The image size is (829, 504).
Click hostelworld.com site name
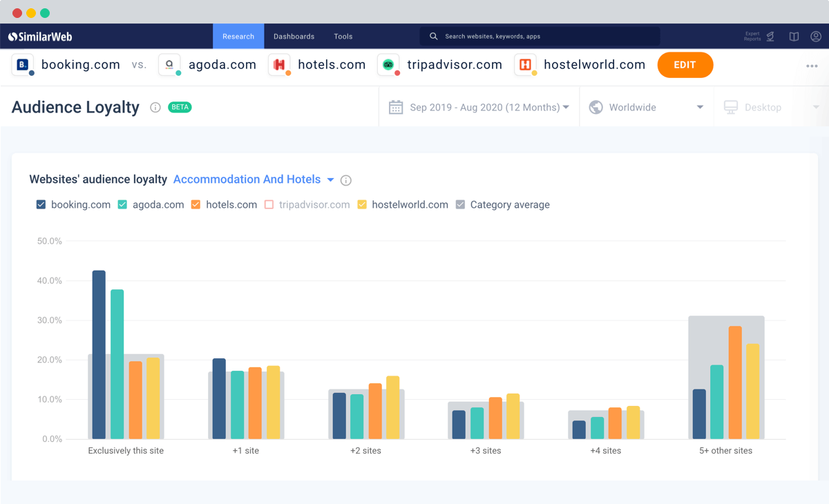point(595,65)
